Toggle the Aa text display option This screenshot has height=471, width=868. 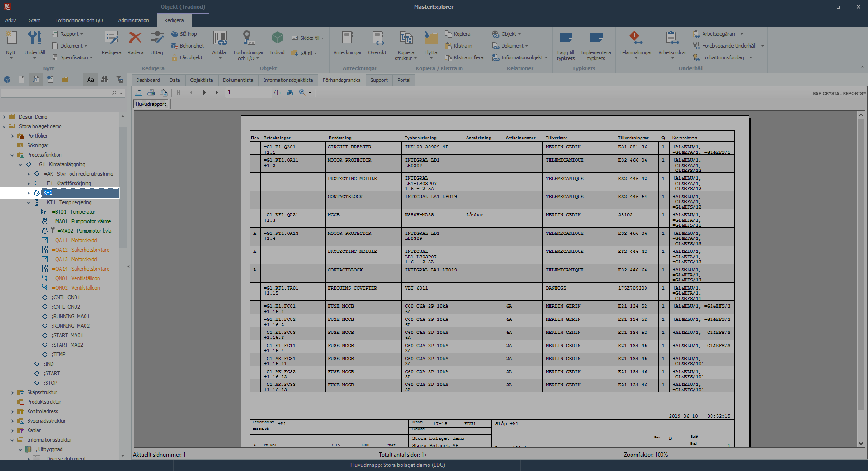pyautogui.click(x=90, y=80)
